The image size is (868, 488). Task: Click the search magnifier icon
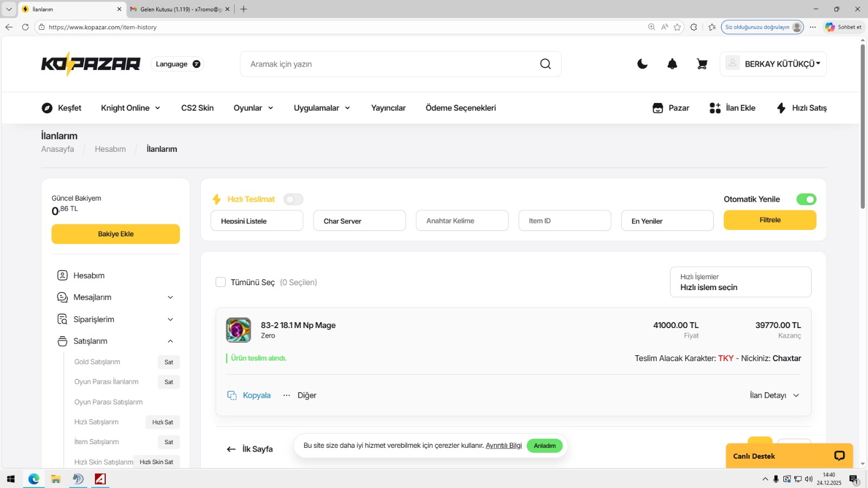click(545, 64)
